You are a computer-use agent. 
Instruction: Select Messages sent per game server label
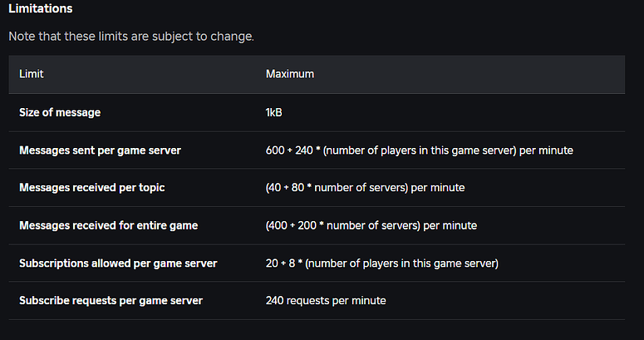[x=100, y=150]
